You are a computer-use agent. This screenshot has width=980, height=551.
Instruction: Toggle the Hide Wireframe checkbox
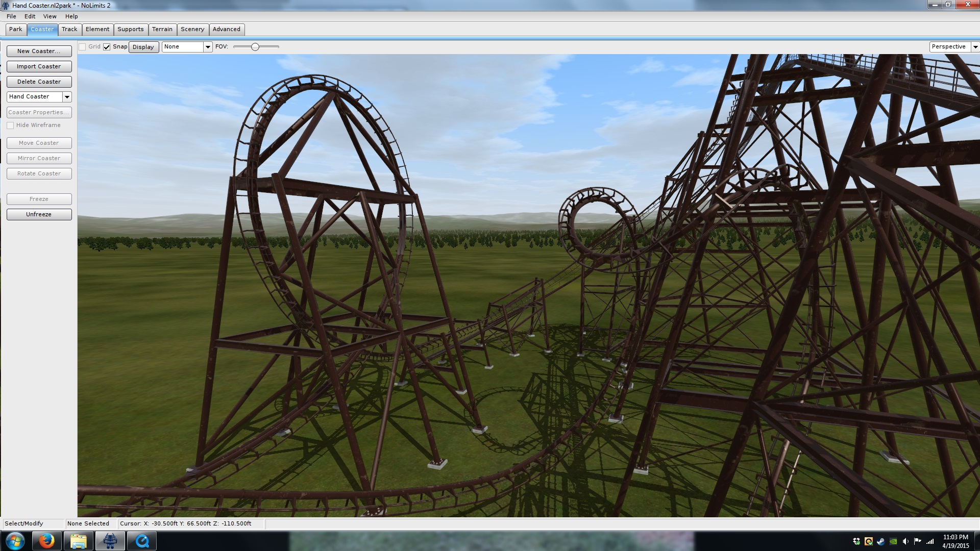(x=10, y=126)
